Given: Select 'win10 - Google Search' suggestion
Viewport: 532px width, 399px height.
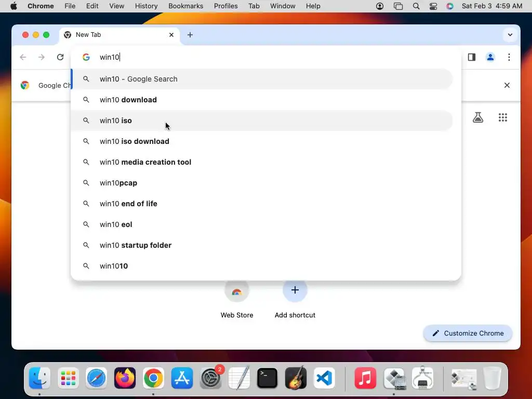Looking at the screenshot, I should click(262, 79).
